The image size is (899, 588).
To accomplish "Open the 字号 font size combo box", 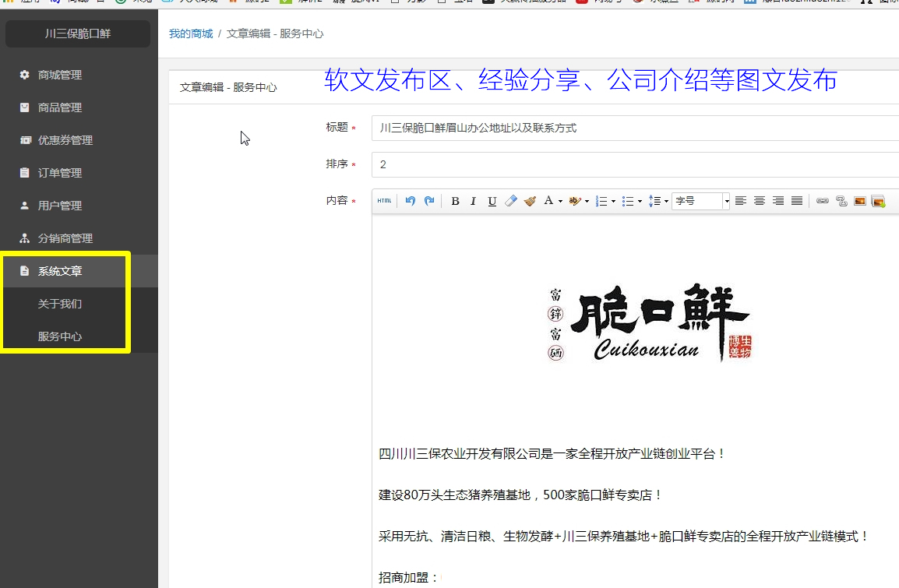I will (x=700, y=201).
